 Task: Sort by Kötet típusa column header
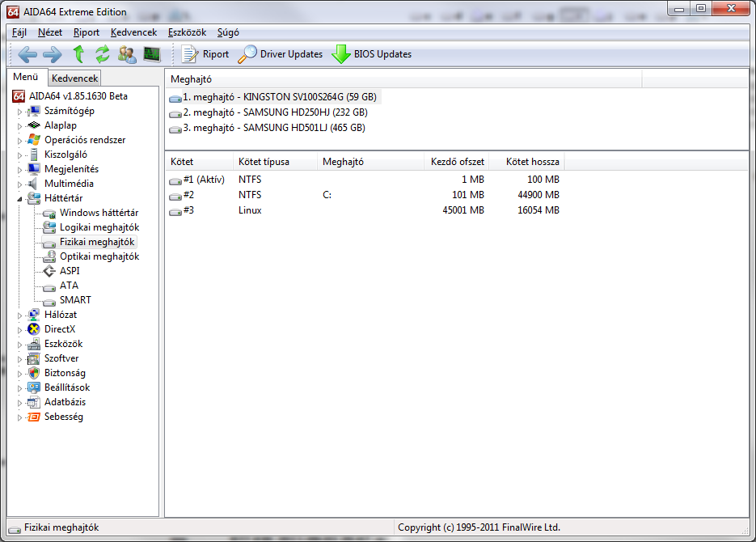click(x=275, y=162)
